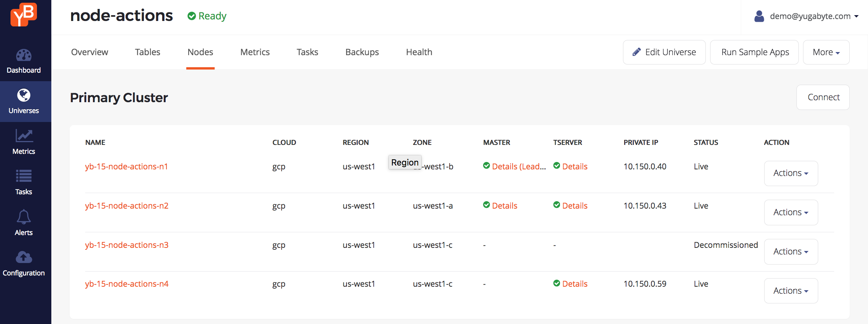This screenshot has width=868, height=324.
Task: Click zone us-west1-a cell
Action: pos(433,206)
